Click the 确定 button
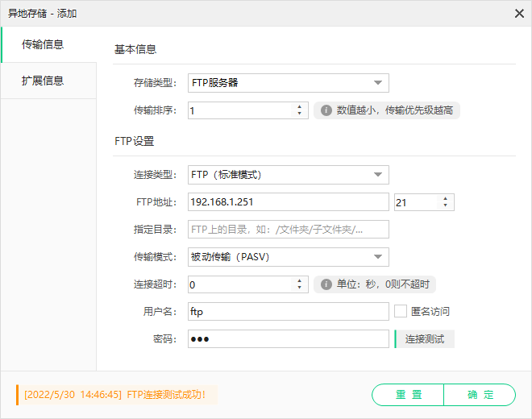The image size is (532, 419). click(480, 395)
